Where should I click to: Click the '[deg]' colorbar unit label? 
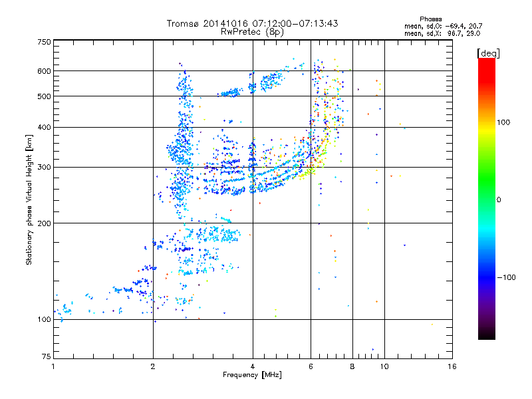[x=488, y=53]
